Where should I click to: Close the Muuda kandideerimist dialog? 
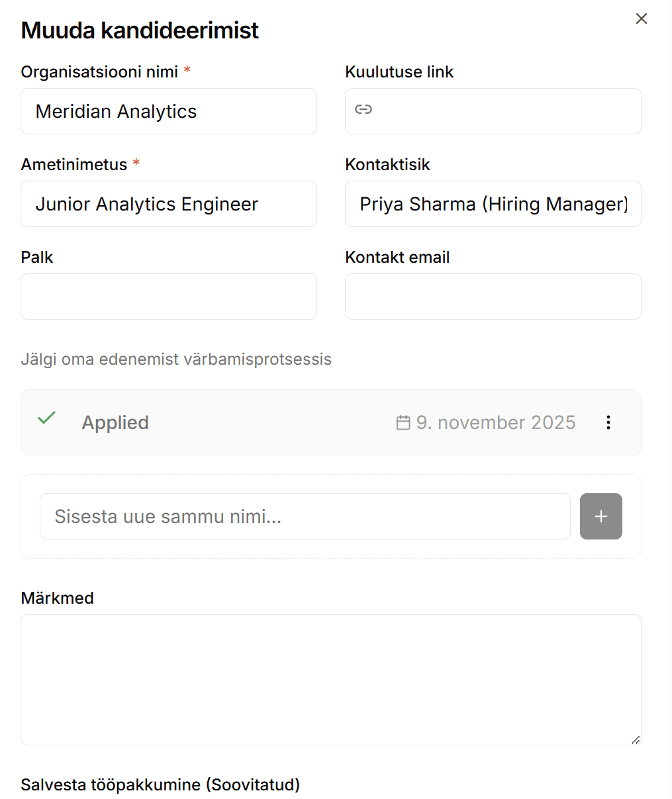tap(641, 19)
